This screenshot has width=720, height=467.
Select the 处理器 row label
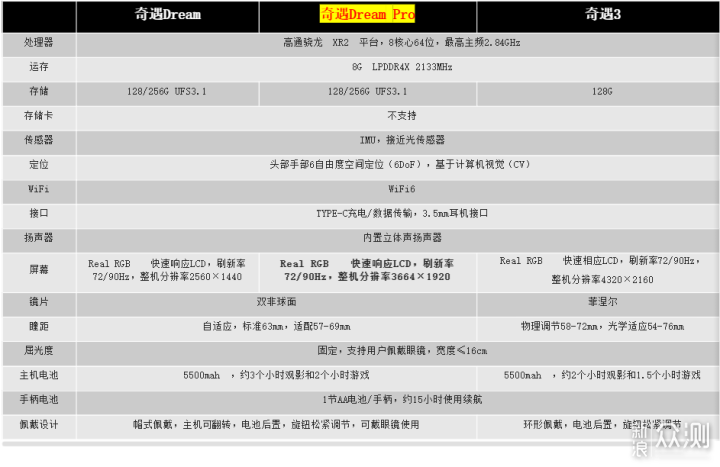pyautogui.click(x=39, y=43)
